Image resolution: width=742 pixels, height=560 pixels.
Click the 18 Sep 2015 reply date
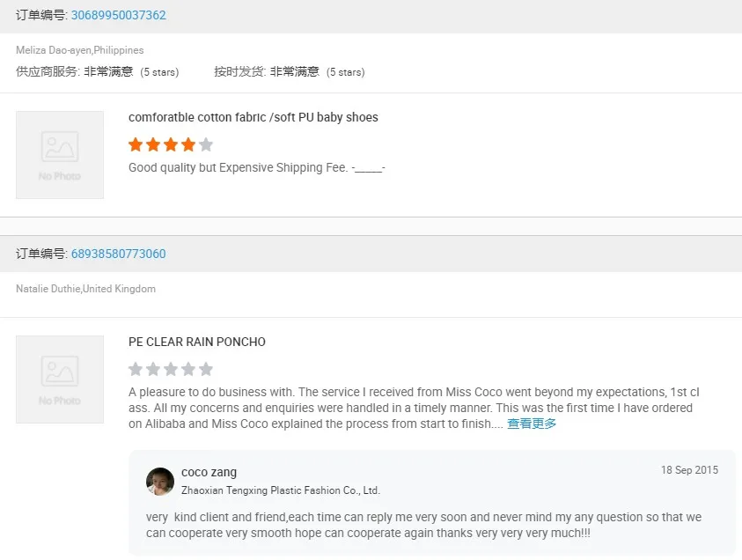pos(689,470)
